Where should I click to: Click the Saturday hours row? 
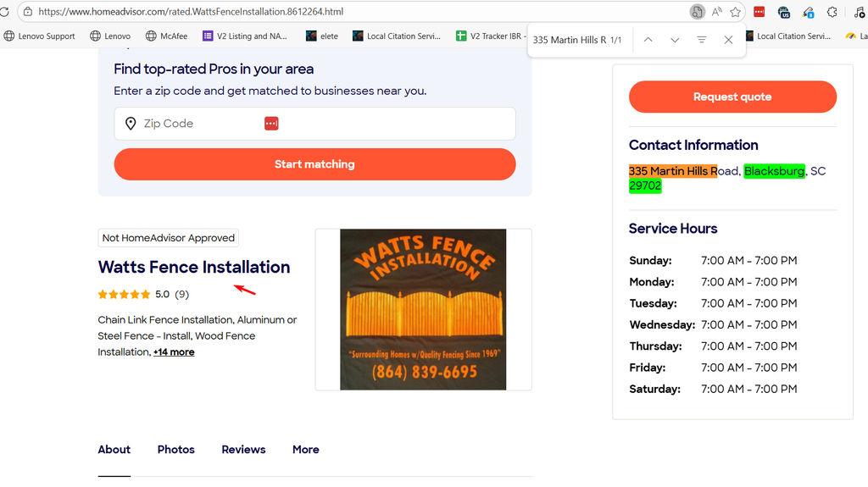click(713, 389)
